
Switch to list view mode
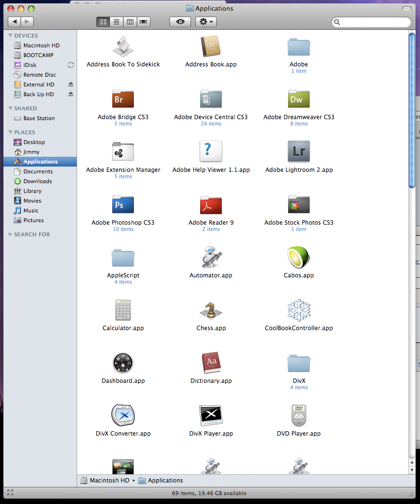tap(117, 22)
